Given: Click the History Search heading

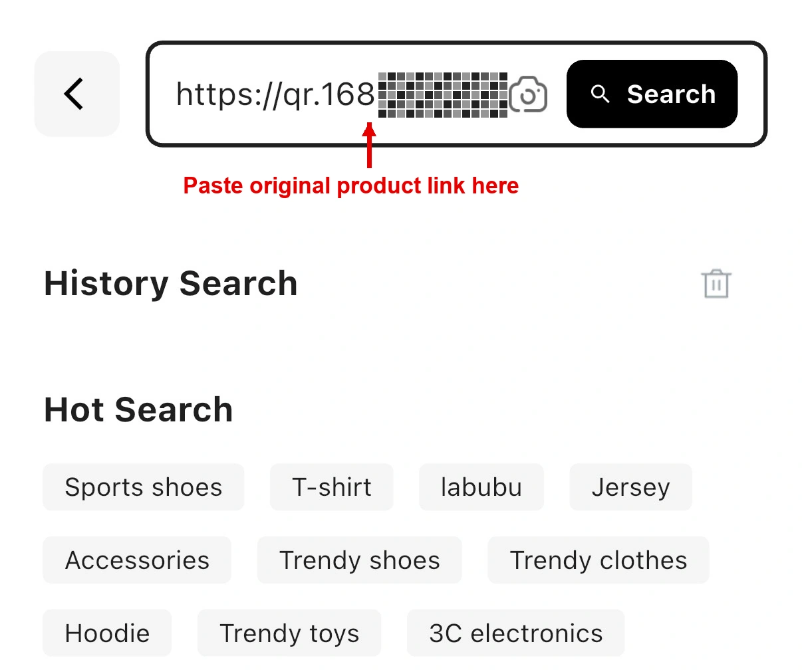Looking at the screenshot, I should (171, 284).
